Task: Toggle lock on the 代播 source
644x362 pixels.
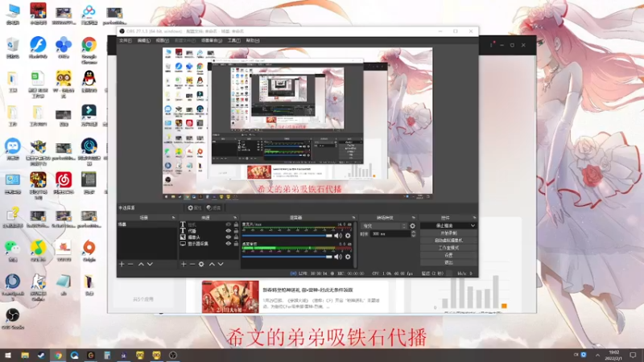Action: [236, 231]
